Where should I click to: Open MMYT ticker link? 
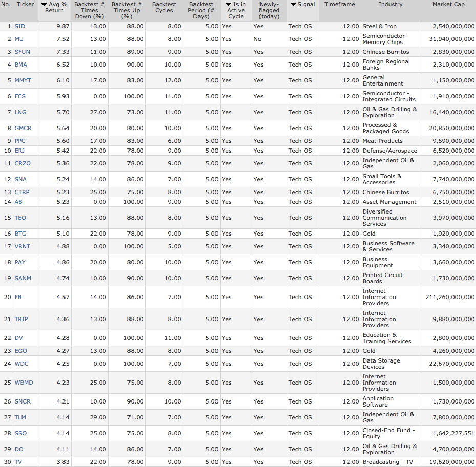click(23, 80)
